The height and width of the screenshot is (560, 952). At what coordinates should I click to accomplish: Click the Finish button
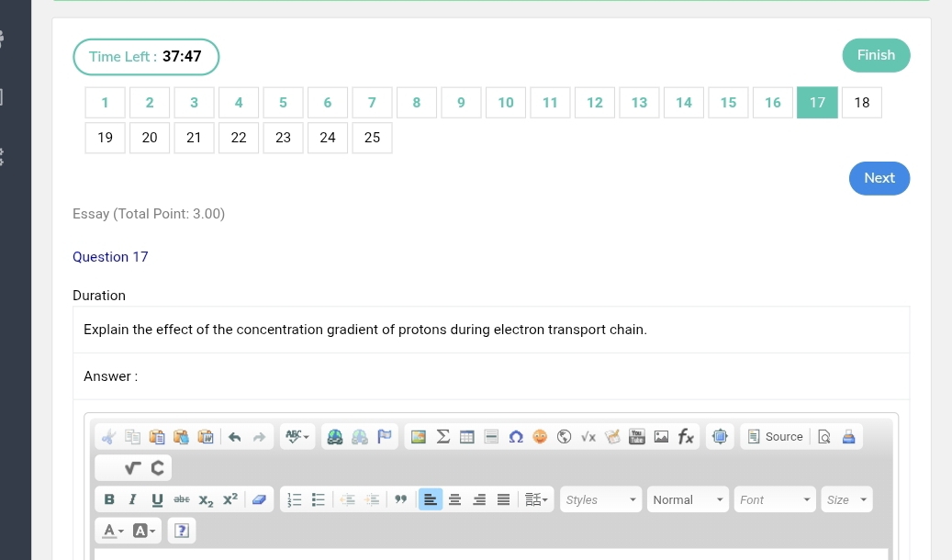point(875,55)
